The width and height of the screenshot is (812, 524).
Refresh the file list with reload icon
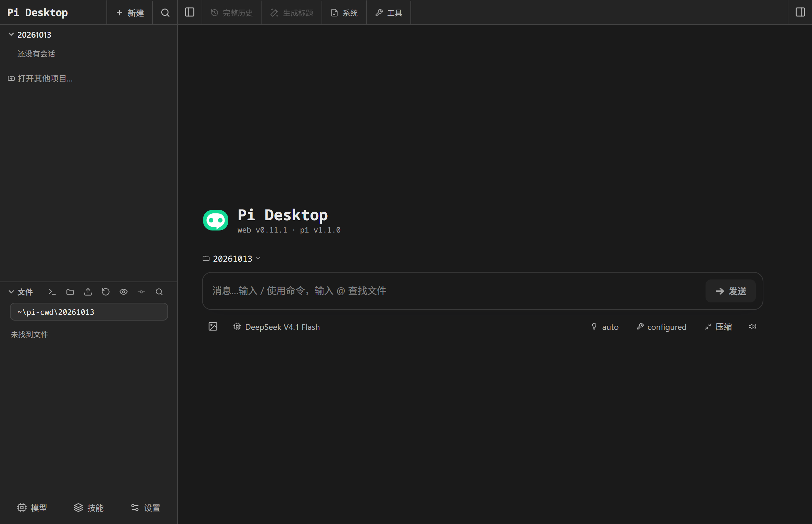106,292
